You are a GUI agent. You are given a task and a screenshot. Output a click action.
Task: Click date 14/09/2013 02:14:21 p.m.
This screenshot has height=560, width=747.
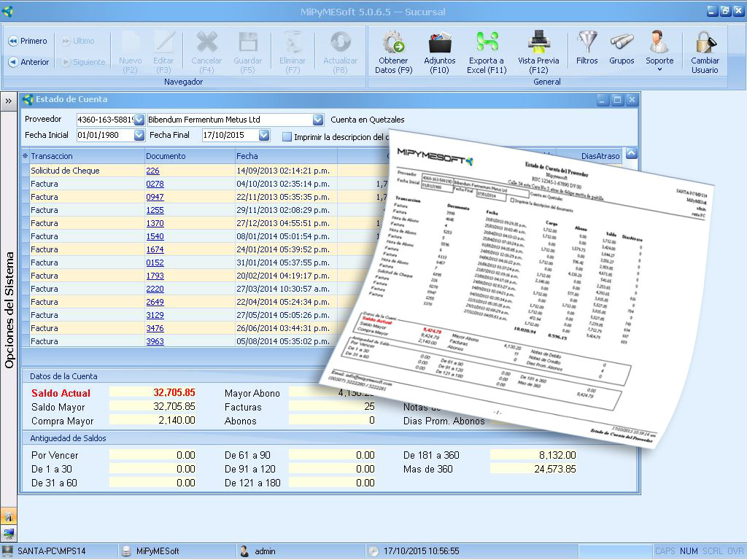click(x=283, y=171)
